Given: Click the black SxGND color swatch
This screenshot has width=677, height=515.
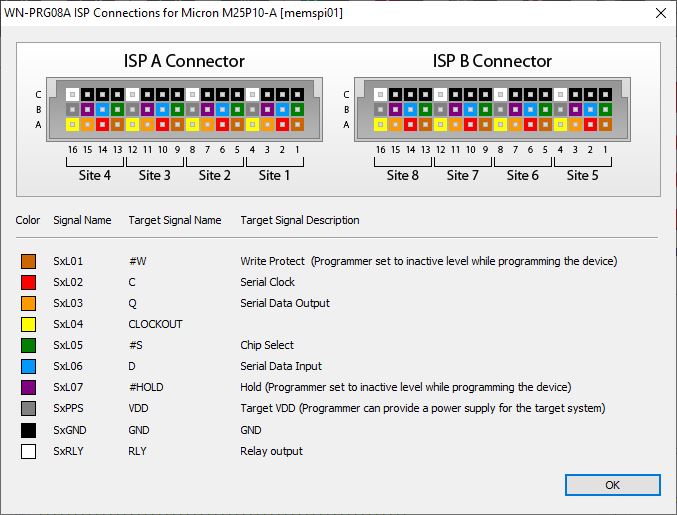Looking at the screenshot, I should 28,430.
